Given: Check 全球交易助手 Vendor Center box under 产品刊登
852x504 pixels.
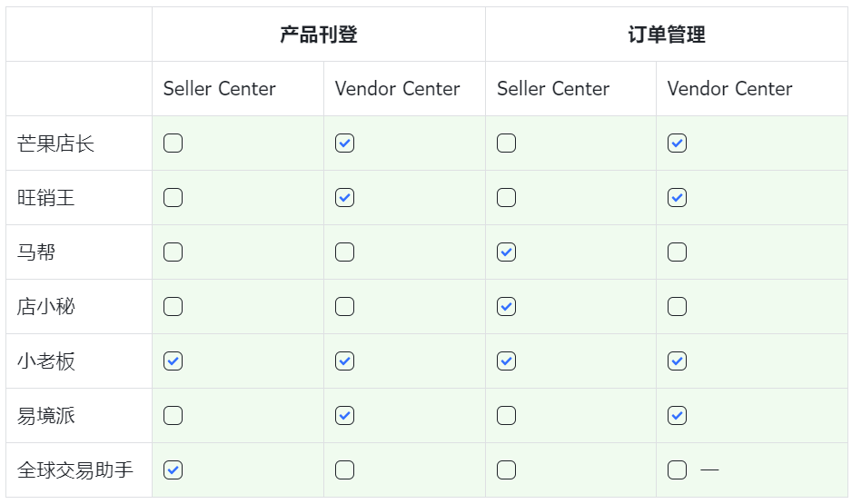Looking at the screenshot, I should (x=344, y=469).
